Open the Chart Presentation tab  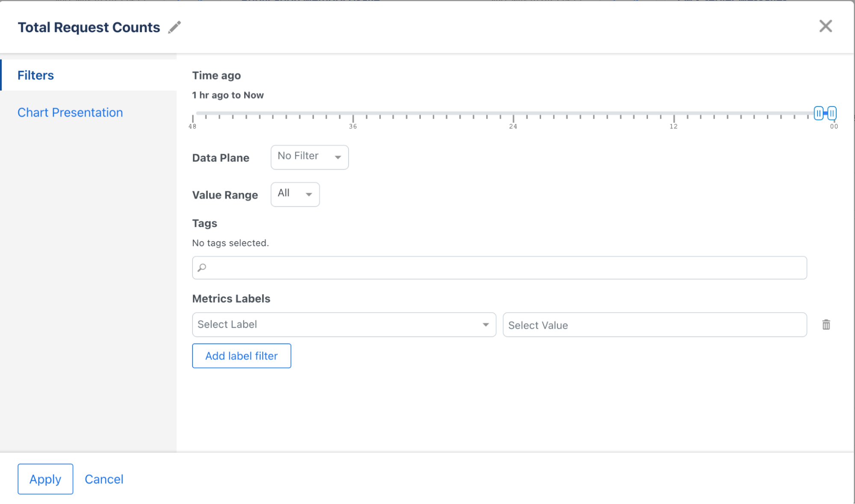[70, 112]
